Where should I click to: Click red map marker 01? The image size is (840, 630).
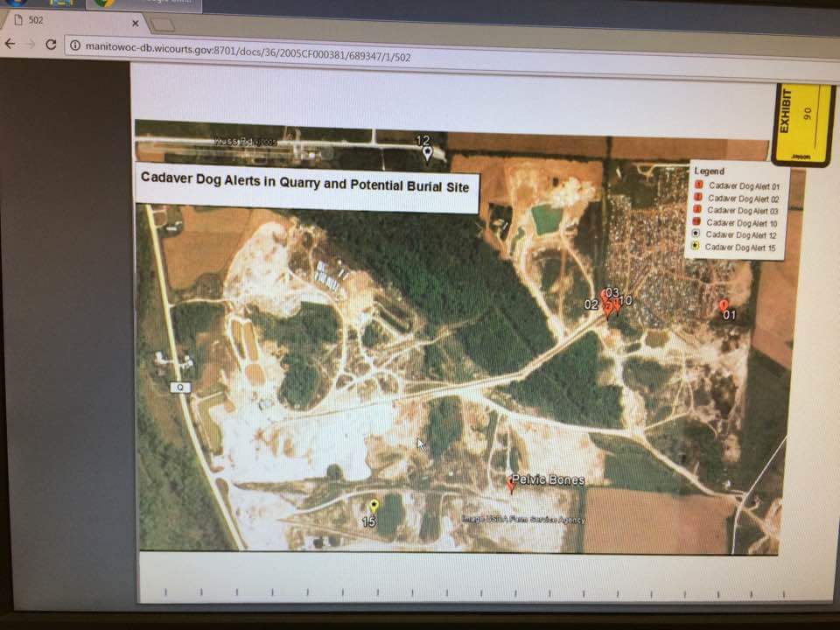(x=724, y=305)
